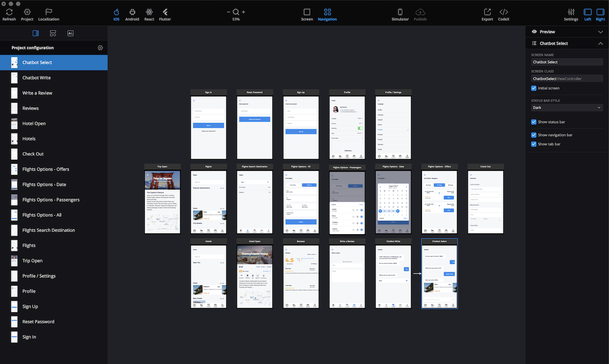The image size is (609, 364).
Task: Switch to the Flutter platform
Action: pyautogui.click(x=164, y=14)
